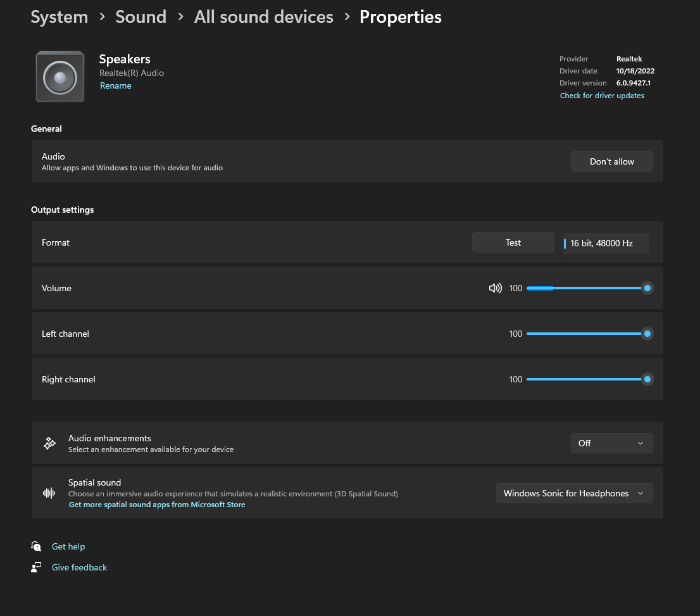This screenshot has height=616, width=700.
Task: Mute speakers via the volume speaker icon
Action: pos(495,288)
